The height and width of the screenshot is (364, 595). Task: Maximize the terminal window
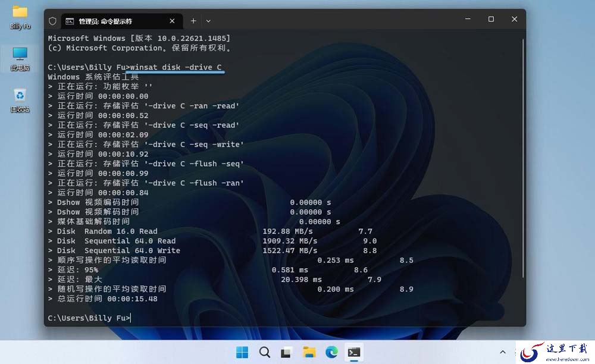(491, 19)
